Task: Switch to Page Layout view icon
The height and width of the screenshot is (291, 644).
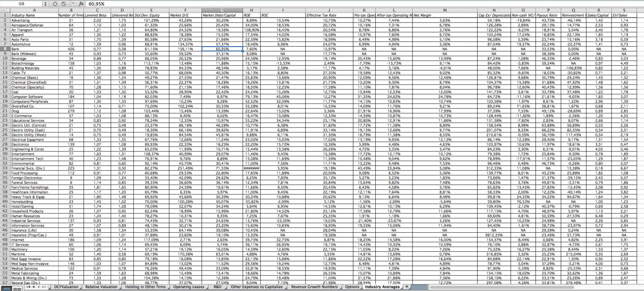Action: pos(16,289)
